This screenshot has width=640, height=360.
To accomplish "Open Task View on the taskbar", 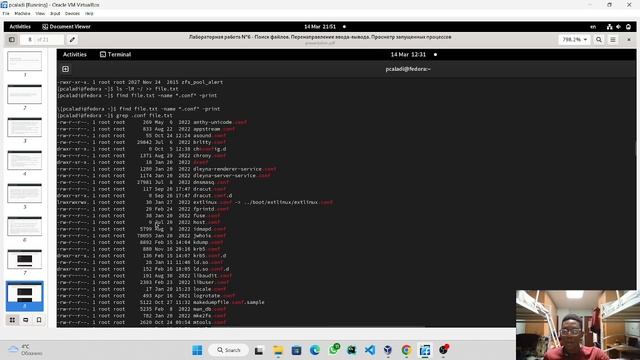I will click(259, 350).
